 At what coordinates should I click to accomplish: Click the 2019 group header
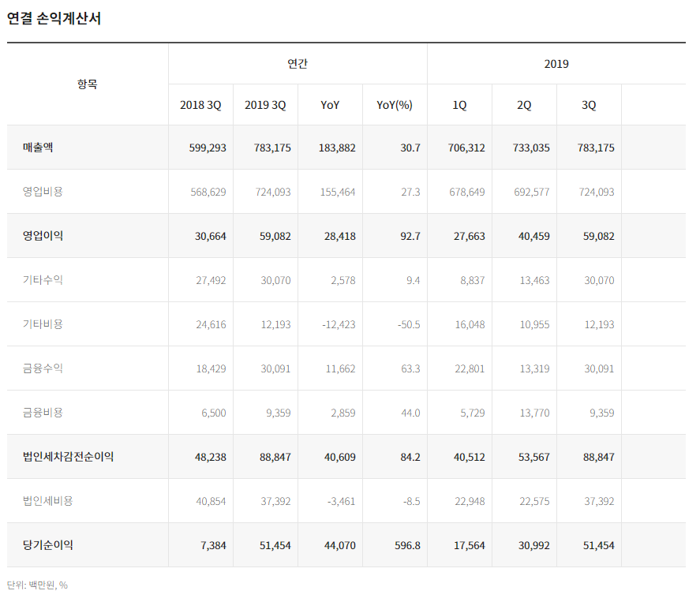556,64
